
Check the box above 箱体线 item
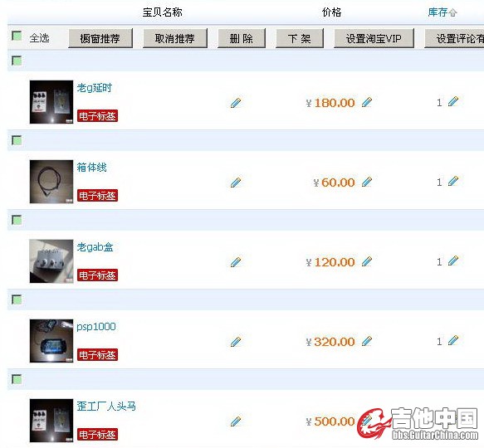17,140
